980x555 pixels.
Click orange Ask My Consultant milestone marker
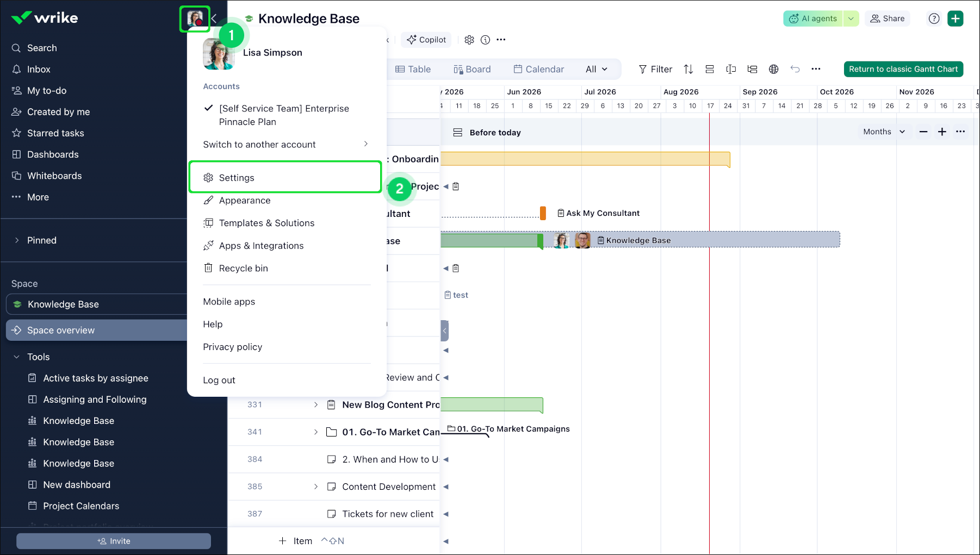pos(543,213)
